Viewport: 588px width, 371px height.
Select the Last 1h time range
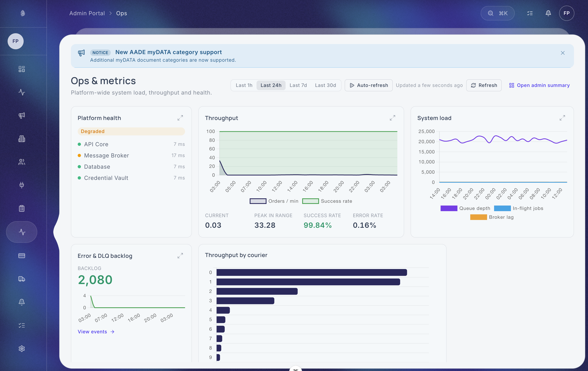244,85
